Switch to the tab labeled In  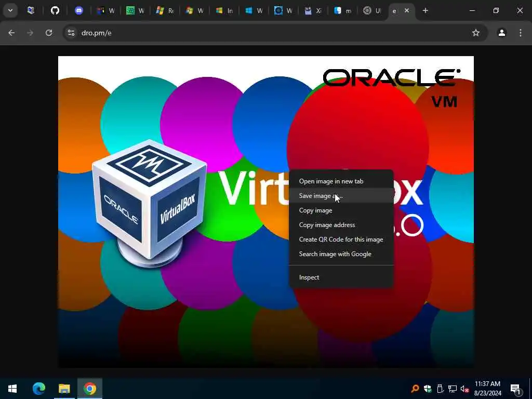224,10
